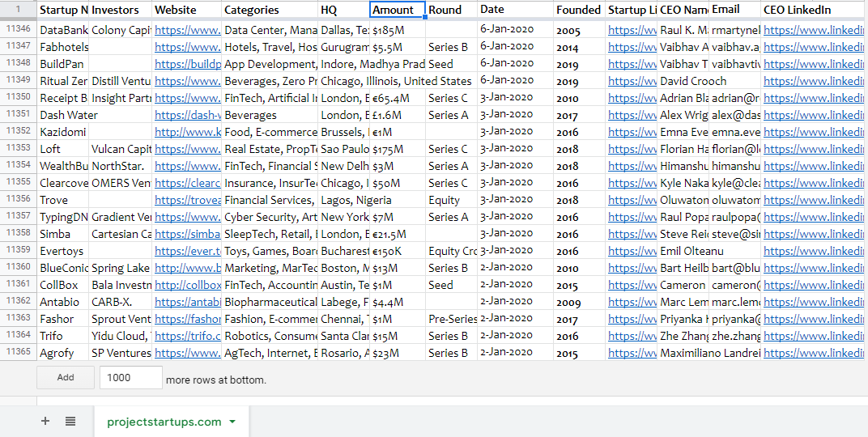Select the 2005 founded cell

[x=579, y=30]
